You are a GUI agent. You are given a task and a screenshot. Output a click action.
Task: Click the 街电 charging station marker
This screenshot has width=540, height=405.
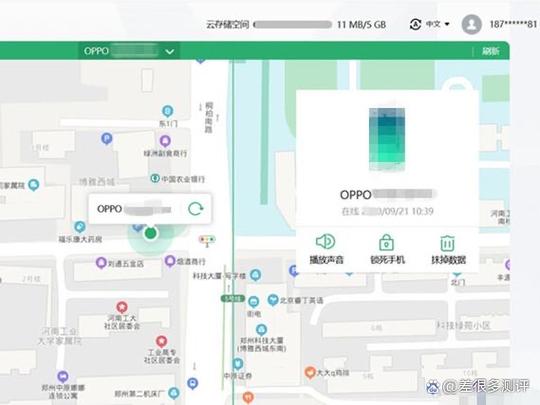[x=253, y=302]
